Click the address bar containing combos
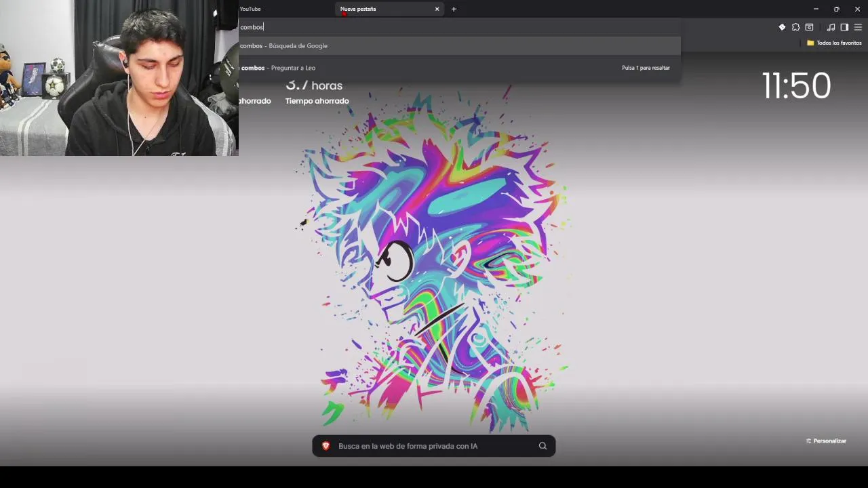The width and height of the screenshot is (868, 488). 458,27
